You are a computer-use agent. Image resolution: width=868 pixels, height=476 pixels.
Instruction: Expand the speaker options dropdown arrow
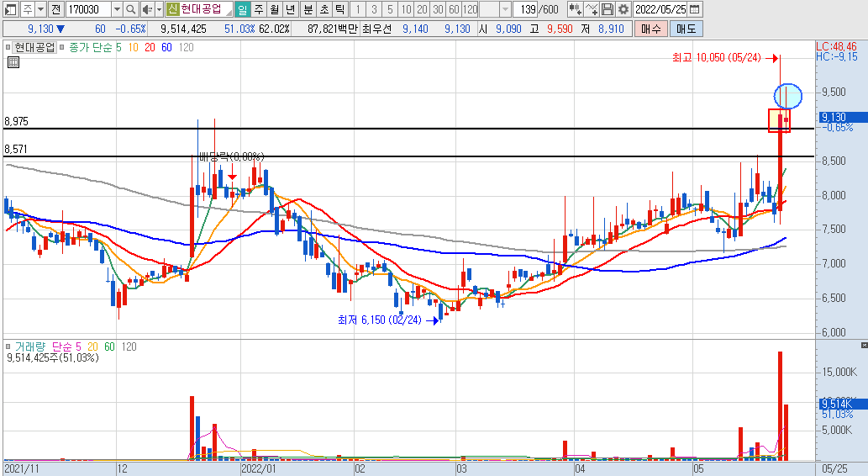click(x=160, y=9)
